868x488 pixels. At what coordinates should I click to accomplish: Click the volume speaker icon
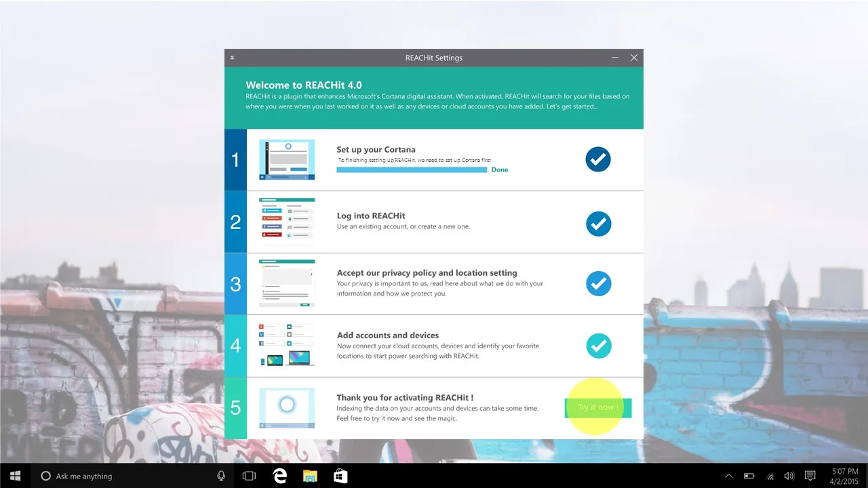coord(789,476)
